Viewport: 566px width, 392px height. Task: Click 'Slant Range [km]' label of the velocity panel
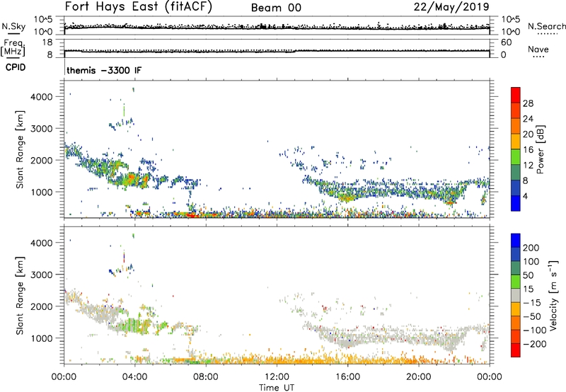click(x=20, y=296)
